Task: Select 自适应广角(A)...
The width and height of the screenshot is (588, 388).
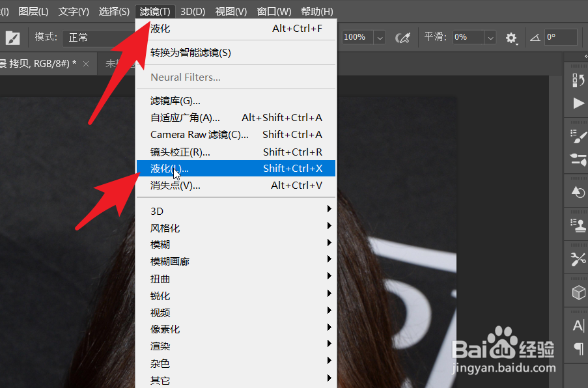Action: tap(236, 118)
